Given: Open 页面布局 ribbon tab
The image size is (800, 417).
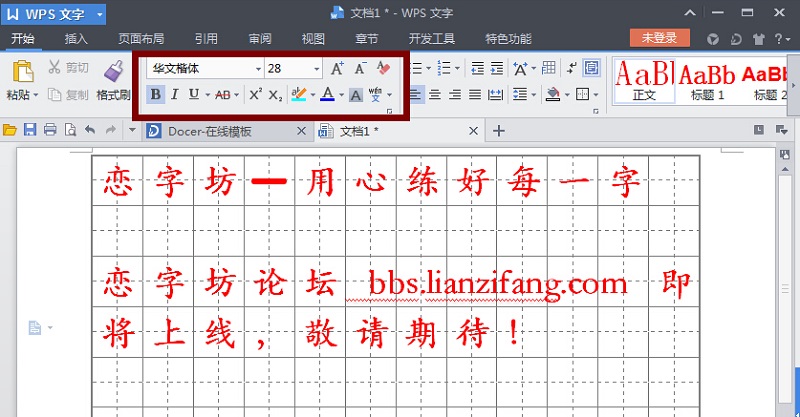Looking at the screenshot, I should tap(141, 39).
